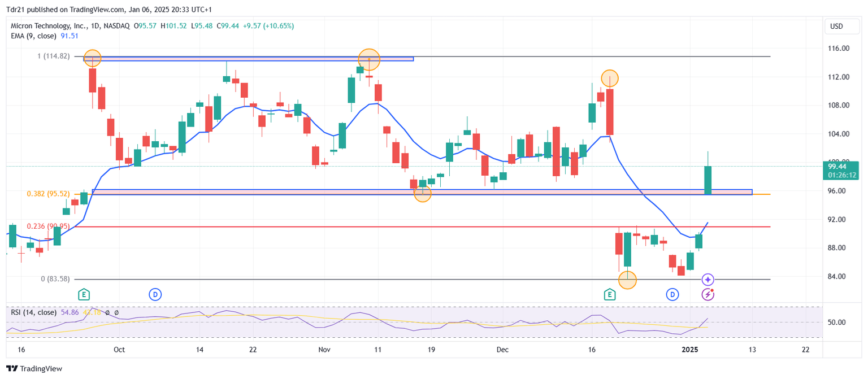
Task: Click the close price C99.44 in legend
Action: 227,26
